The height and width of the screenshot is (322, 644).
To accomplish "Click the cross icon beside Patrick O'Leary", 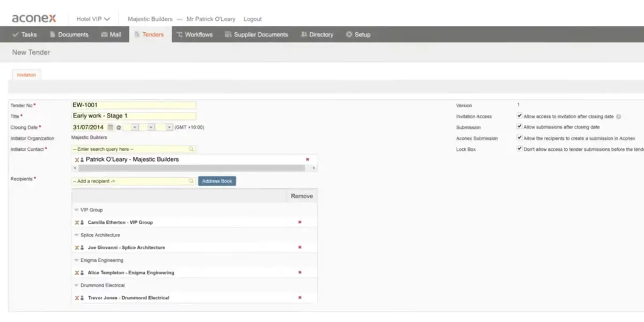I will click(x=77, y=160).
